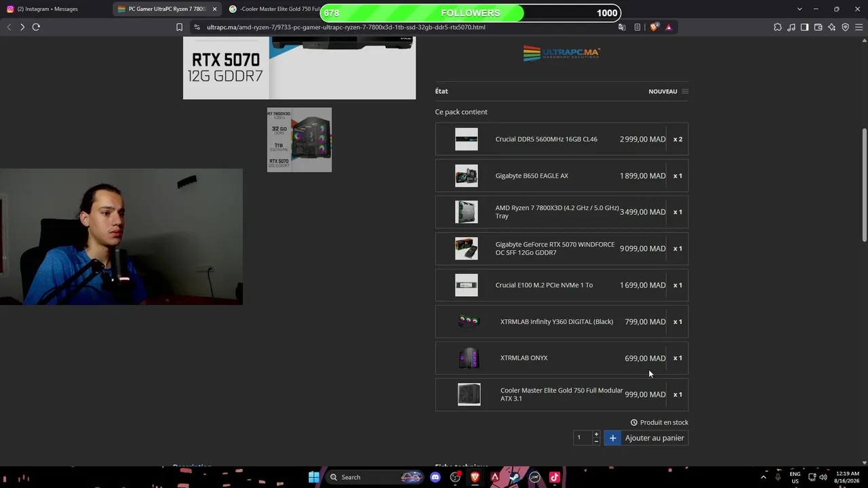The image size is (868, 488).
Task: Show hidden system tray icons
Action: point(764,477)
